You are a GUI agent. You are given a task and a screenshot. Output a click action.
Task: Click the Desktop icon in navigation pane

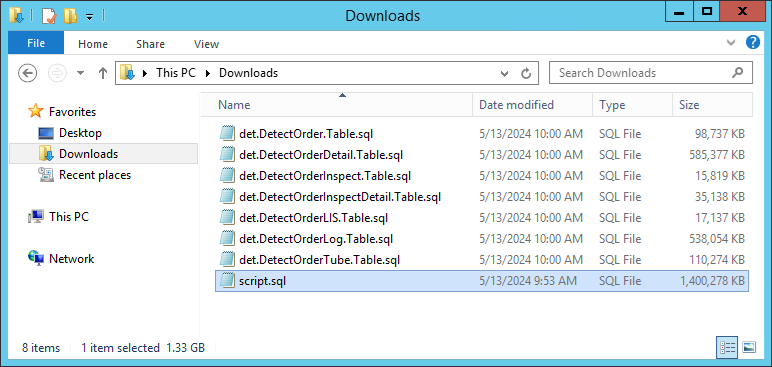pos(46,133)
